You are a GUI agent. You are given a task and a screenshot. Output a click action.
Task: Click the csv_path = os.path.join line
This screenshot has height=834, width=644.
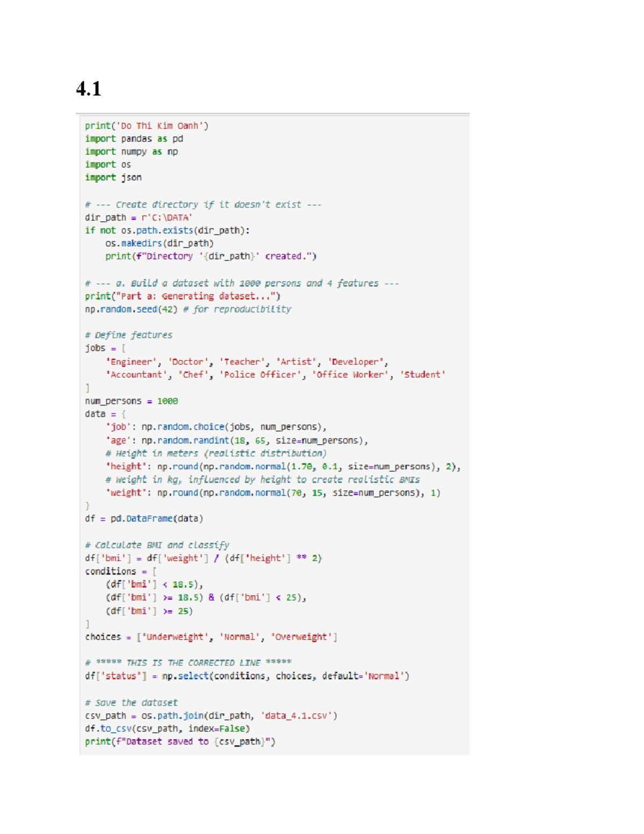[x=211, y=716]
